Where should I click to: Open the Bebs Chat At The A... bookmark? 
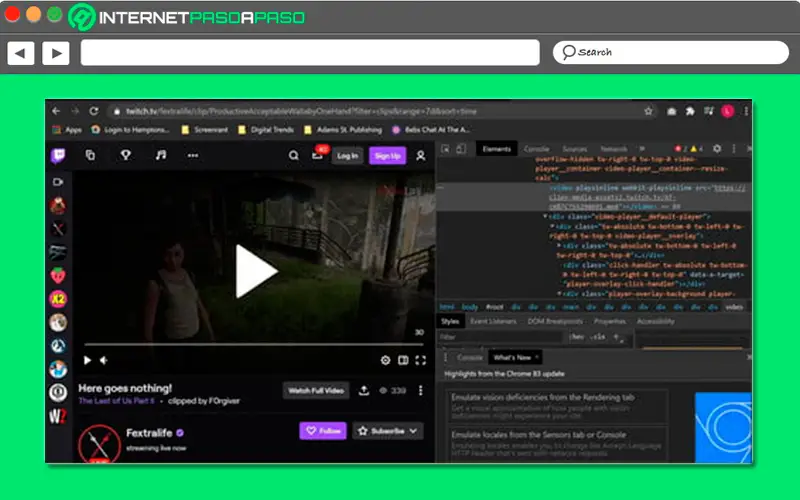pos(431,130)
